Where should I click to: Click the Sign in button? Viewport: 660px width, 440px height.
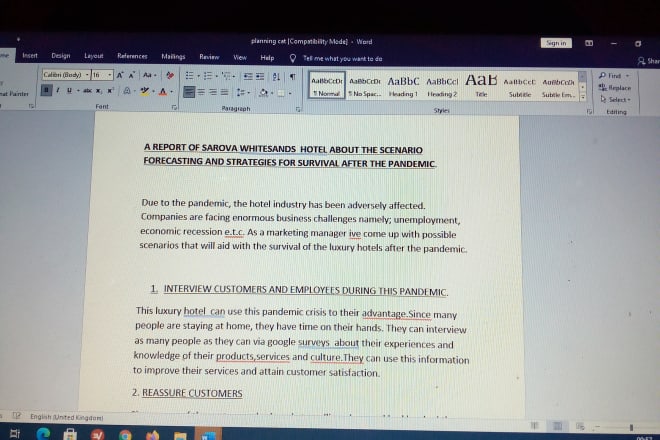556,43
